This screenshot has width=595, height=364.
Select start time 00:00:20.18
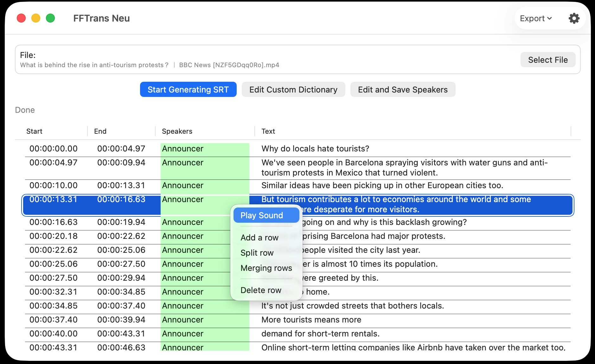(54, 236)
